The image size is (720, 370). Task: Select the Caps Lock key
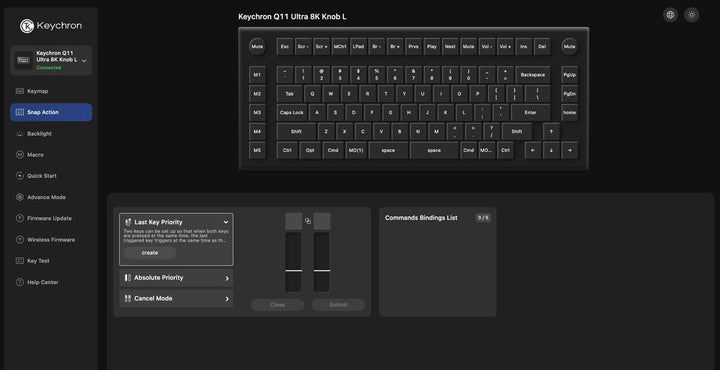(x=292, y=112)
